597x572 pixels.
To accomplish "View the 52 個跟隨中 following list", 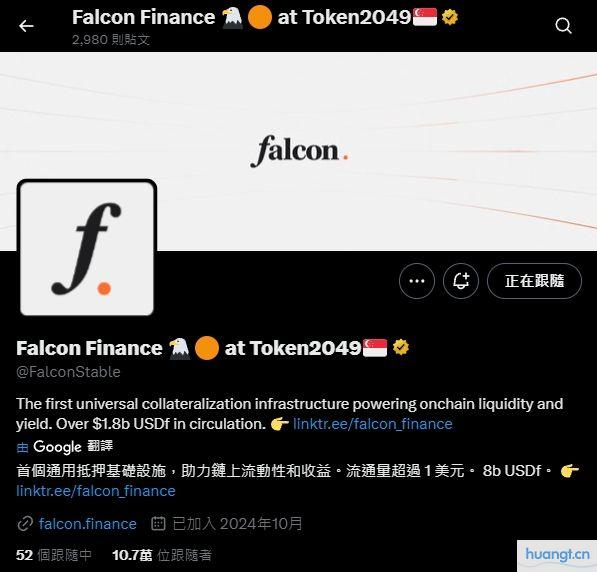I will coord(54,555).
